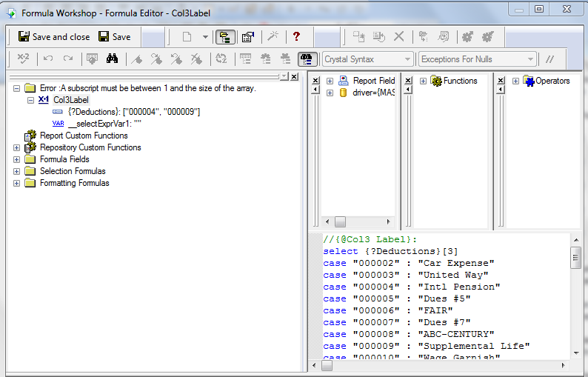The width and height of the screenshot is (588, 377).
Task: Open the New formula type dropdown arrow
Action: (x=205, y=37)
